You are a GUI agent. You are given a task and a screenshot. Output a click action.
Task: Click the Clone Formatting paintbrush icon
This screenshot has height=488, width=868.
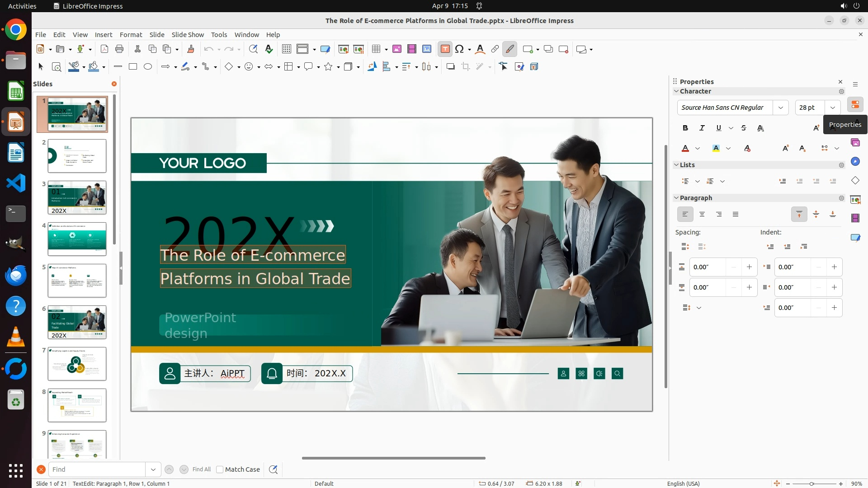(190, 49)
